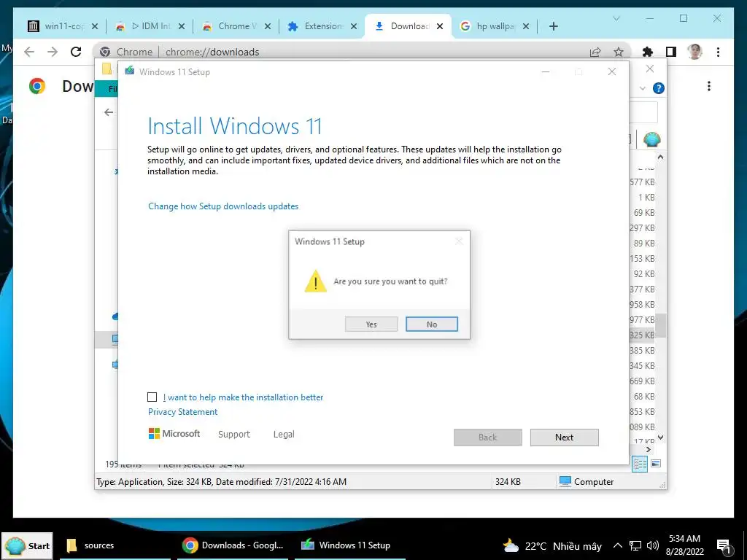The image size is (747, 560).
Task: Click File Explorer help question mark icon
Action: click(659, 88)
